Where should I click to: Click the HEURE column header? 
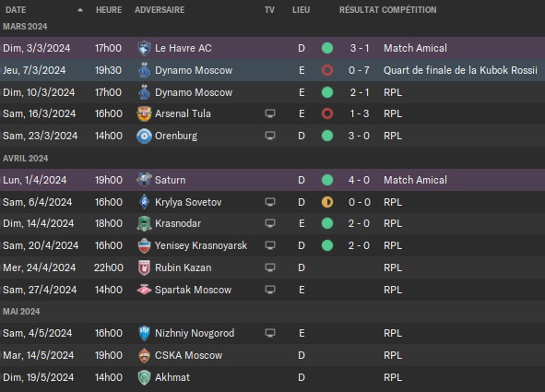point(109,10)
